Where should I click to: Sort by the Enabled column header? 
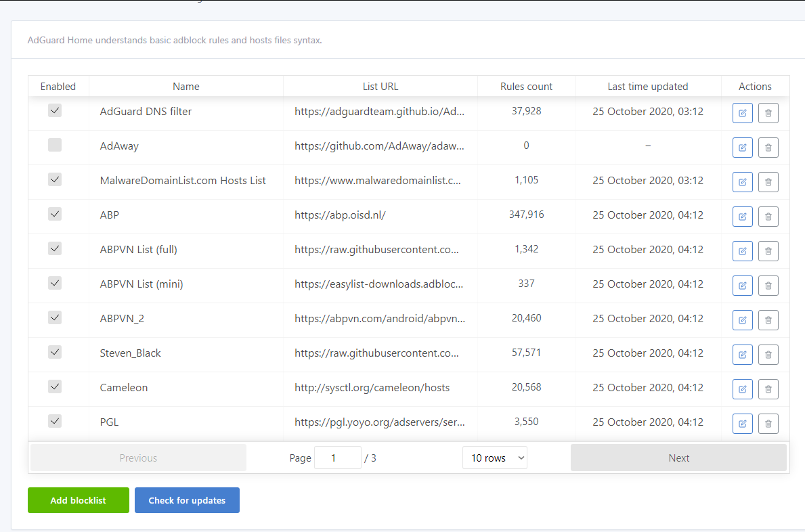(58, 86)
